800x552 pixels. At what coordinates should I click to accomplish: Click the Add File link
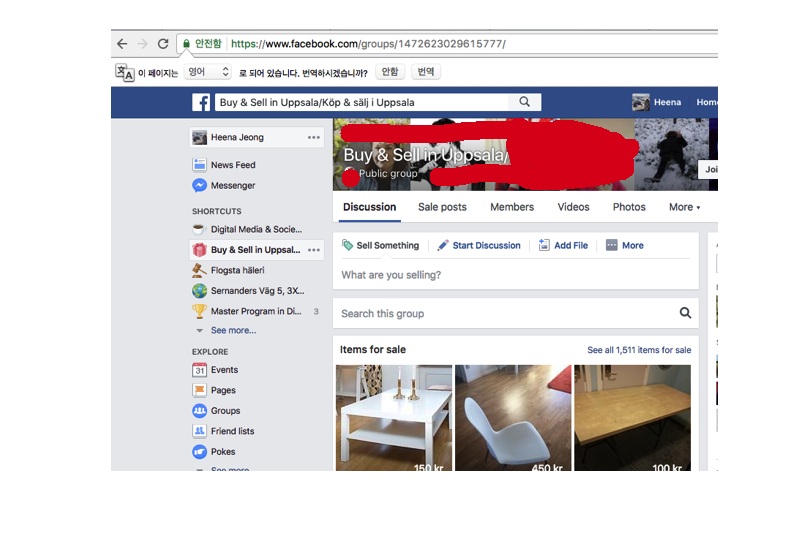571,245
